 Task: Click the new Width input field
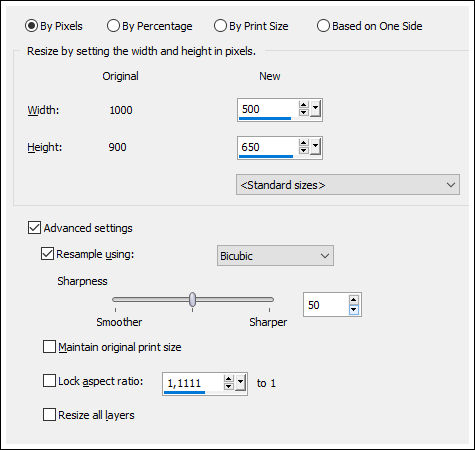(x=268, y=109)
